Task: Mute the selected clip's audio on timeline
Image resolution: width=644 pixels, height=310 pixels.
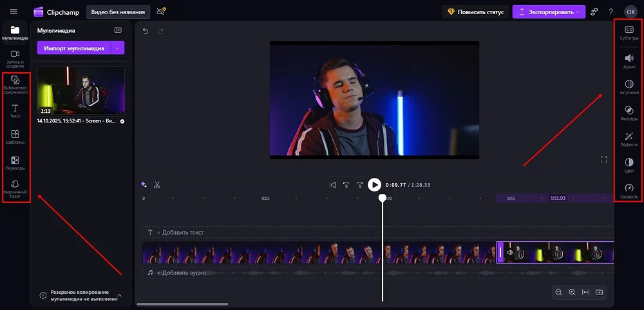Action: click(509, 253)
